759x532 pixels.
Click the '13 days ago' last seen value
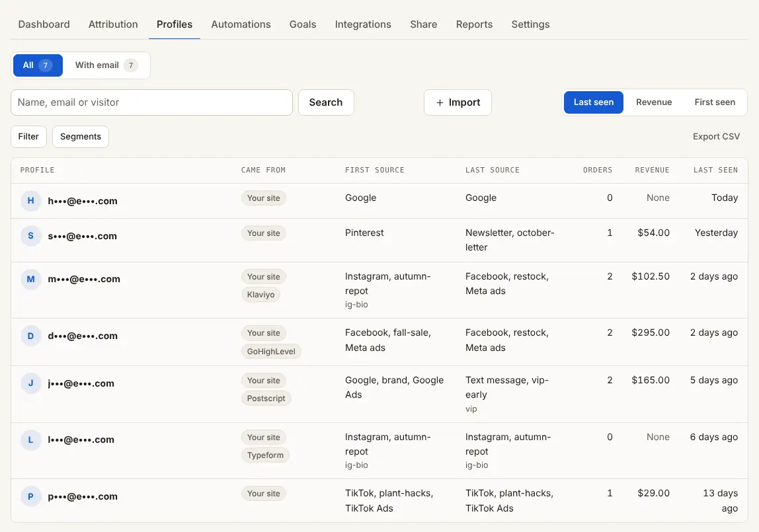coord(720,500)
